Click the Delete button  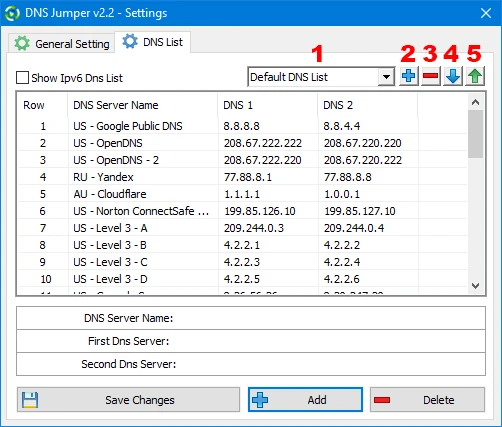tap(427, 399)
